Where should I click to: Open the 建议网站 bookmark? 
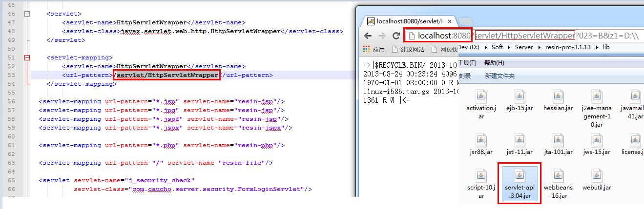408,49
